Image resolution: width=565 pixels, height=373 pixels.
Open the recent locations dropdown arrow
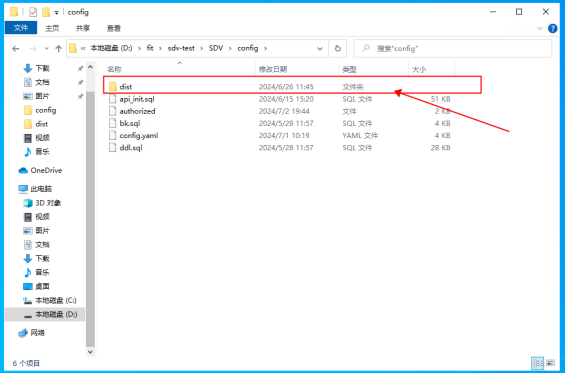pos(46,49)
